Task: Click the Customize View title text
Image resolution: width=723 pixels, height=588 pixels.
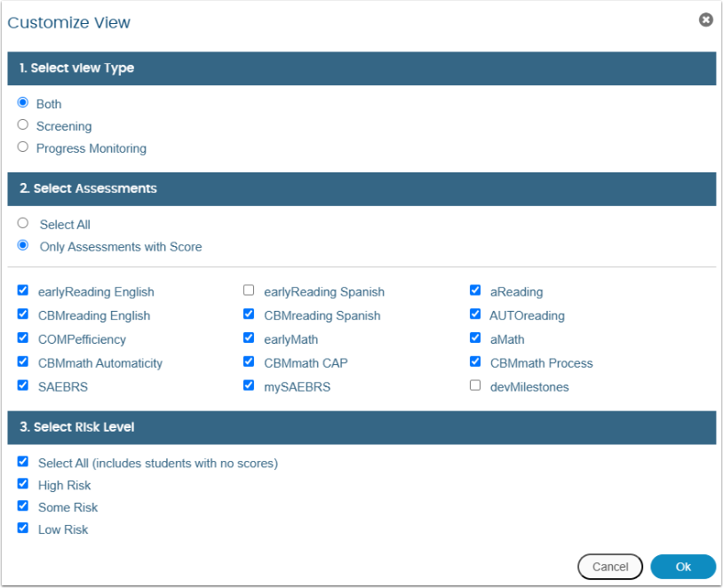Action: tap(68, 22)
